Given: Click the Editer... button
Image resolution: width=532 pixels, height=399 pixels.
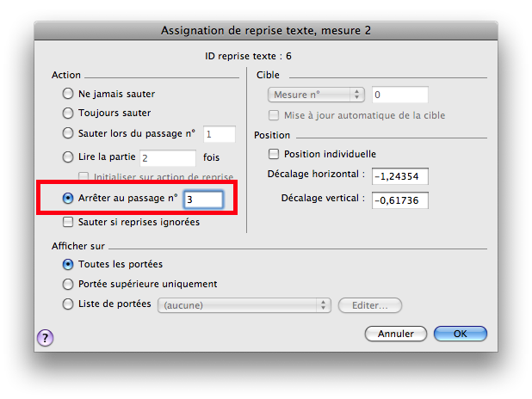Looking at the screenshot, I should click(x=370, y=304).
